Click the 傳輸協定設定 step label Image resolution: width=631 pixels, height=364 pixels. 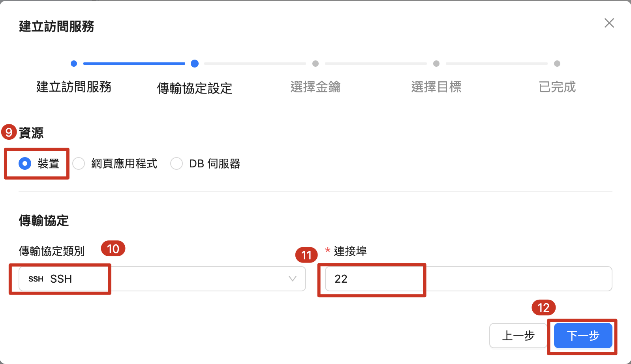point(195,88)
